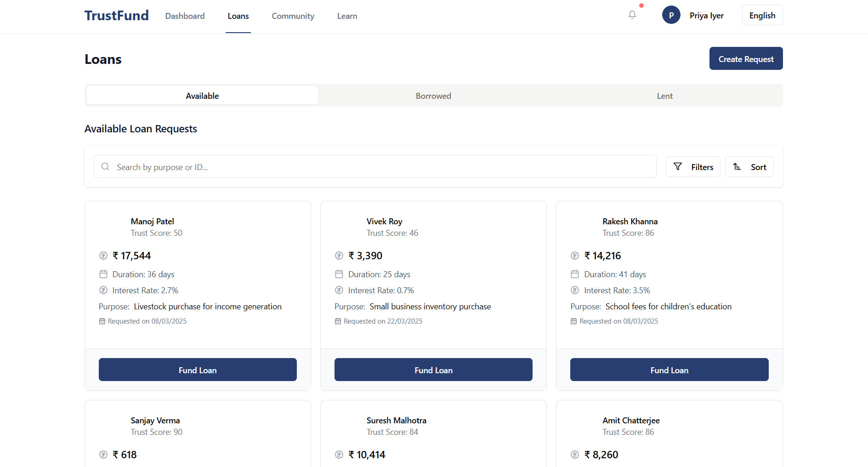Click the Trust Score: 50 text
The width and height of the screenshot is (868, 467).
point(157,233)
